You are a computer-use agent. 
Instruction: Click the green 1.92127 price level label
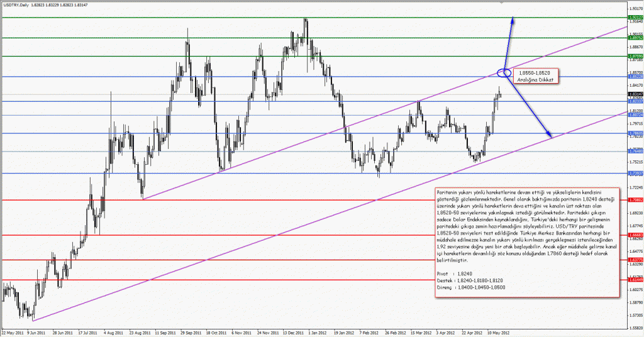pos(635,18)
